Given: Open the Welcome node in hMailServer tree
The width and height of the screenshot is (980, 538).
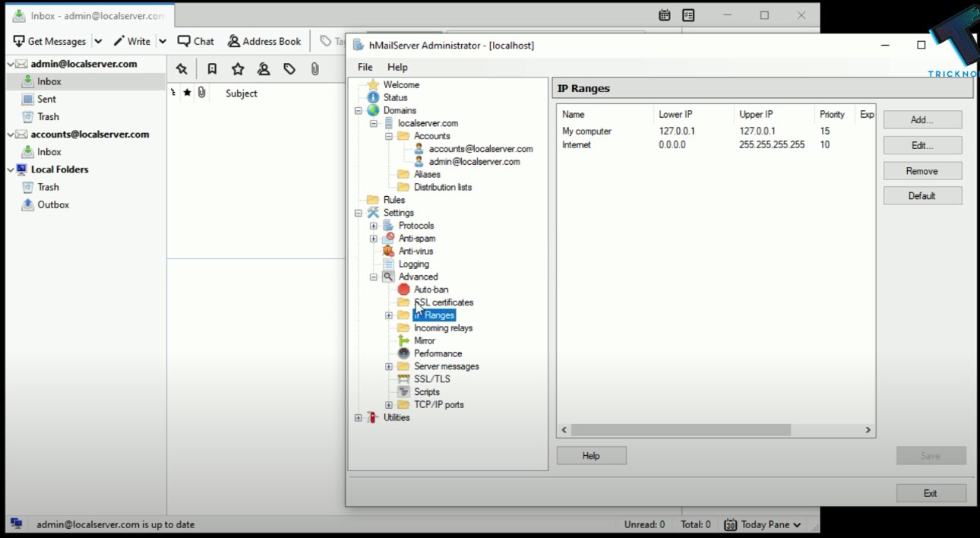Looking at the screenshot, I should coord(400,85).
